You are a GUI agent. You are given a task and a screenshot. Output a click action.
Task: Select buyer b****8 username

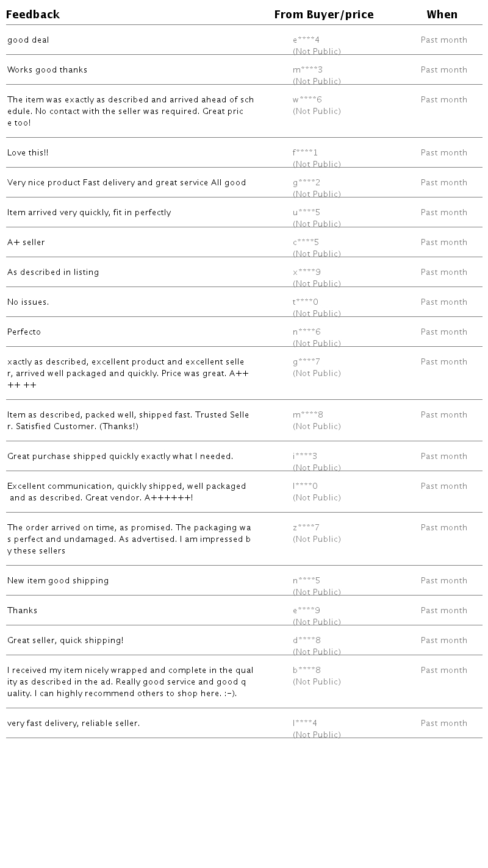coord(306,671)
